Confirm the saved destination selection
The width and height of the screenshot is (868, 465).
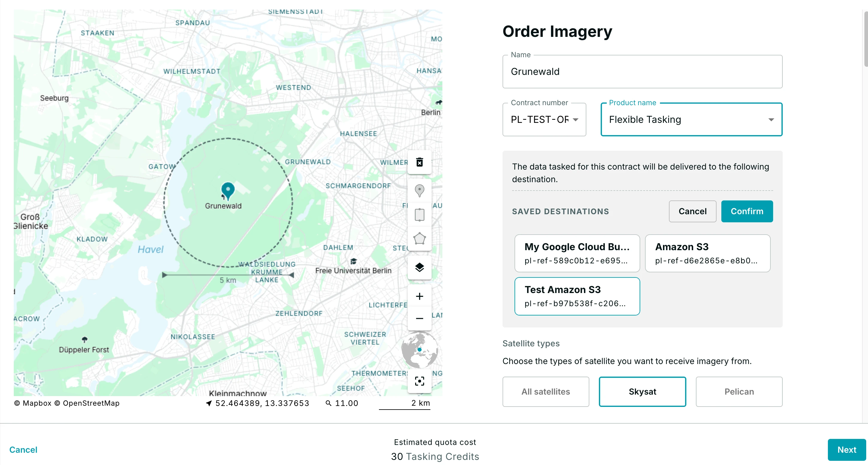coord(747,212)
